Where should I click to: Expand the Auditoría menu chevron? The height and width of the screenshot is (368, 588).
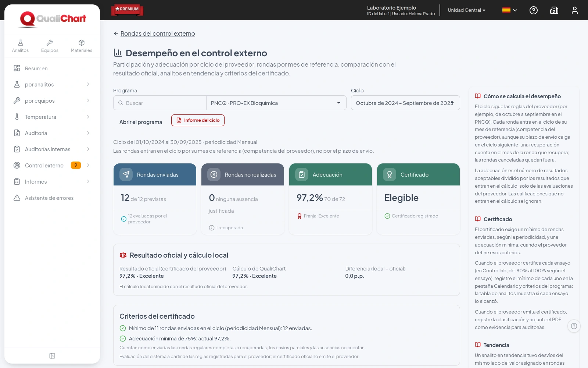point(88,133)
